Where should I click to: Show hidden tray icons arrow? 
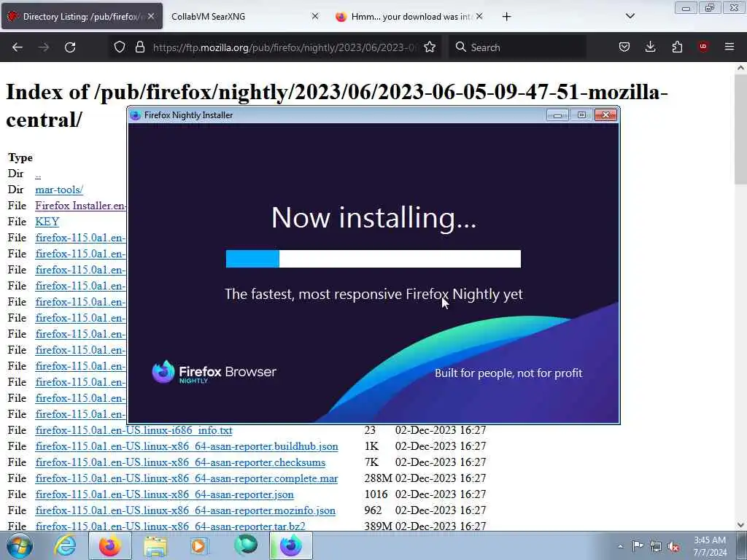pyautogui.click(x=620, y=546)
